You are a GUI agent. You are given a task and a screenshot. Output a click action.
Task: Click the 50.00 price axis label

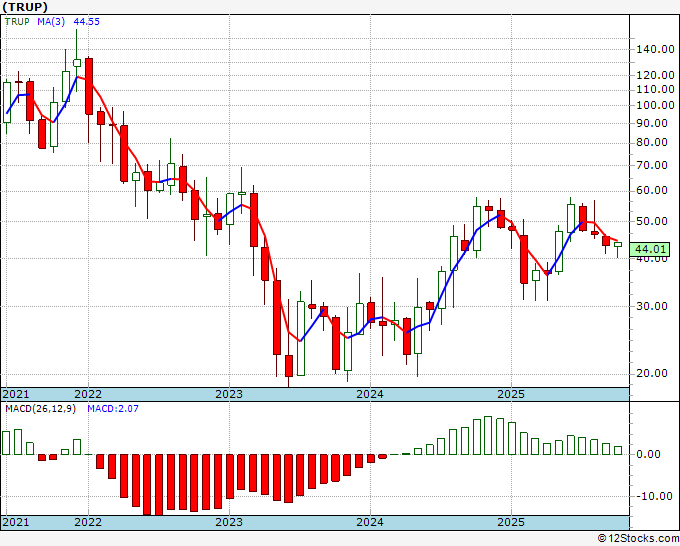pyautogui.click(x=652, y=221)
